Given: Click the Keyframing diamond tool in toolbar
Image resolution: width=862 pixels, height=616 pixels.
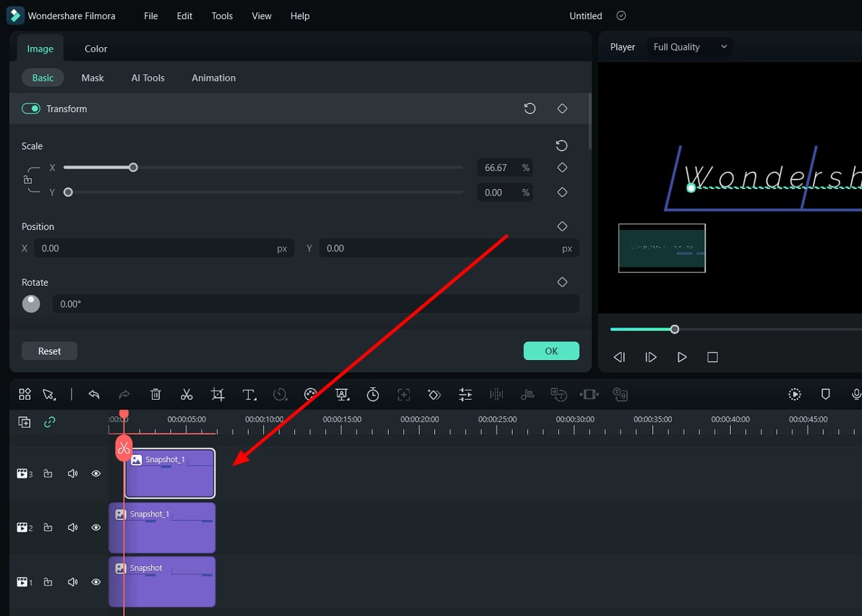Looking at the screenshot, I should point(434,395).
